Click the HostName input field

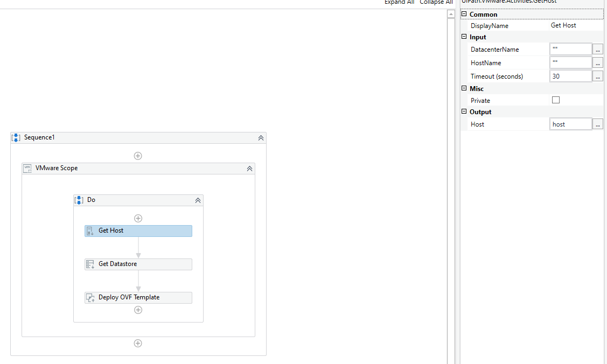point(570,62)
